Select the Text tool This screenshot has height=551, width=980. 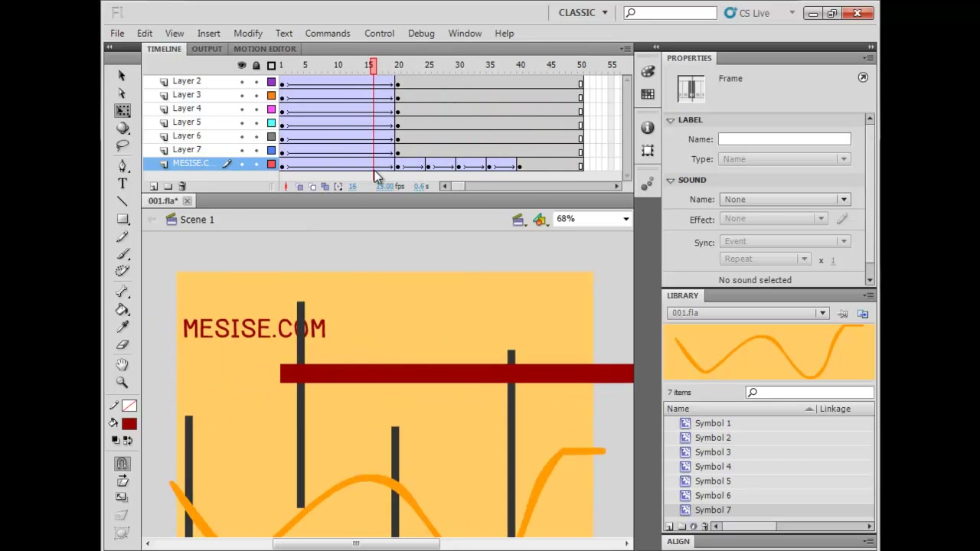[x=122, y=184]
